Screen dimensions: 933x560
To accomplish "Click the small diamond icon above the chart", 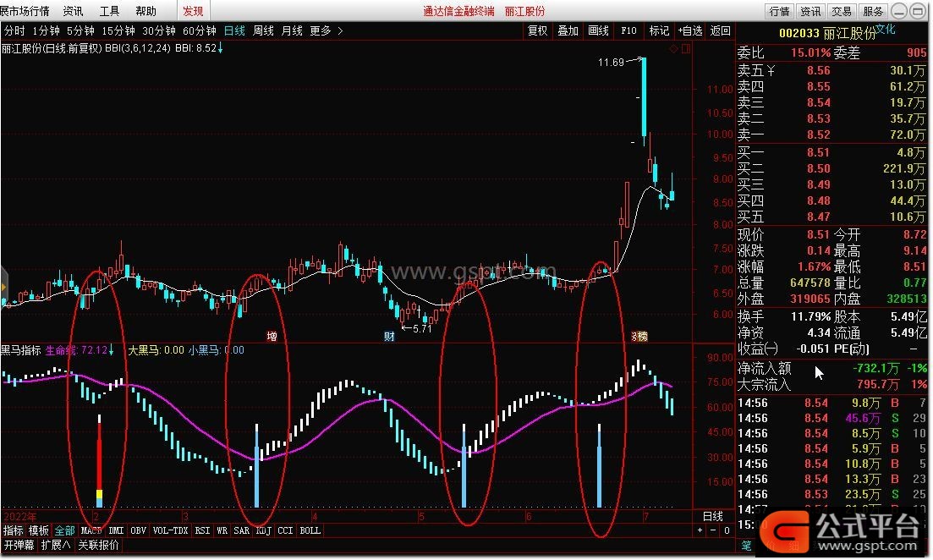I will 673,49.
